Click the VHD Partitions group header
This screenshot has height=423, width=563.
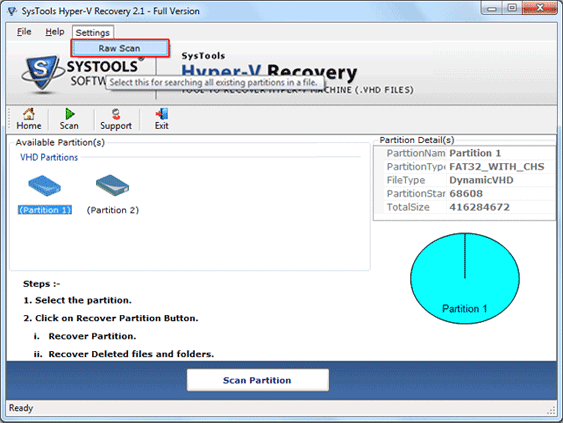49,157
